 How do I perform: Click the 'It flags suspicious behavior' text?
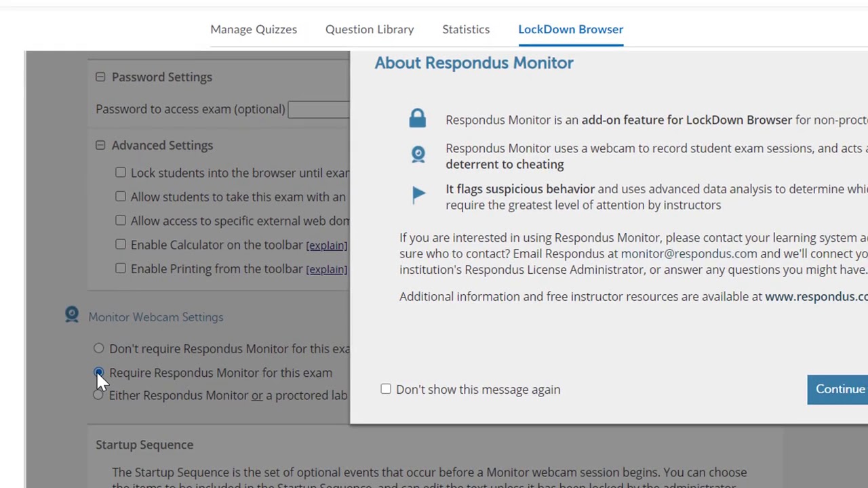point(520,189)
